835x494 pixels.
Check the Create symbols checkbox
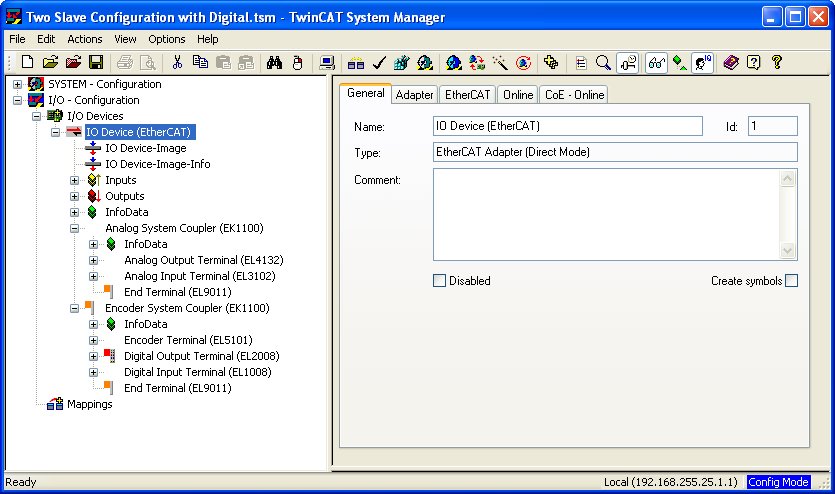click(791, 281)
